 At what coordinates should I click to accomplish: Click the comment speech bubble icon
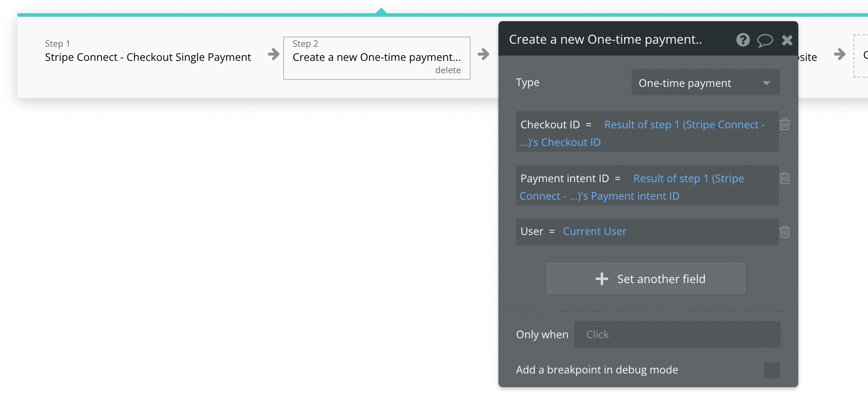pos(765,41)
